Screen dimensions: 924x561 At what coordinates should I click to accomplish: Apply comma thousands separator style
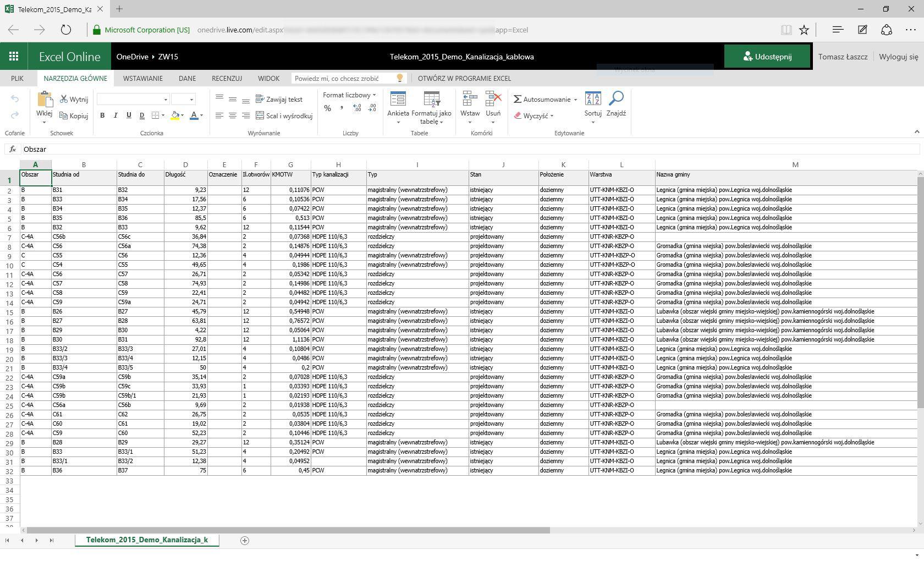coord(342,108)
